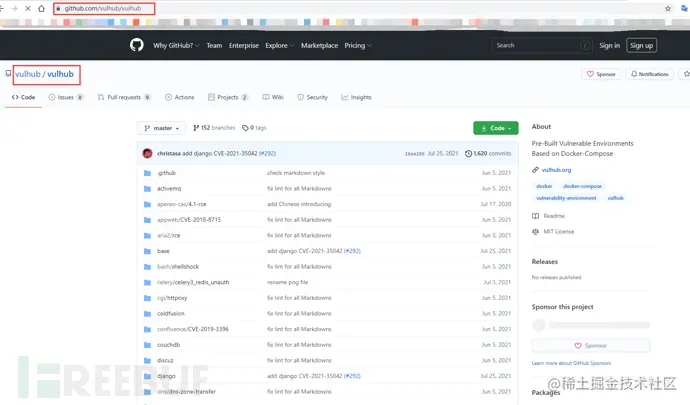The image size is (690, 405).
Task: Open the coldfusion folder icon
Action: [x=147, y=314]
